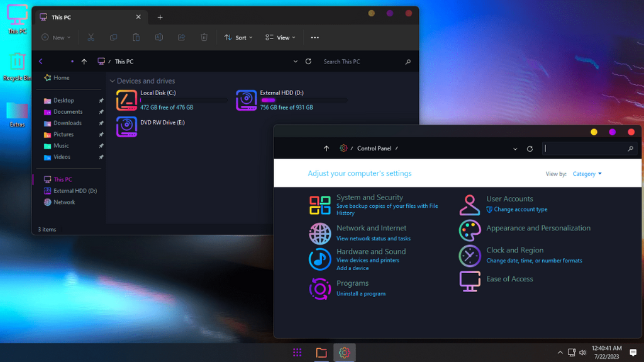
Task: Refresh the Control Panel window
Action: click(x=530, y=149)
